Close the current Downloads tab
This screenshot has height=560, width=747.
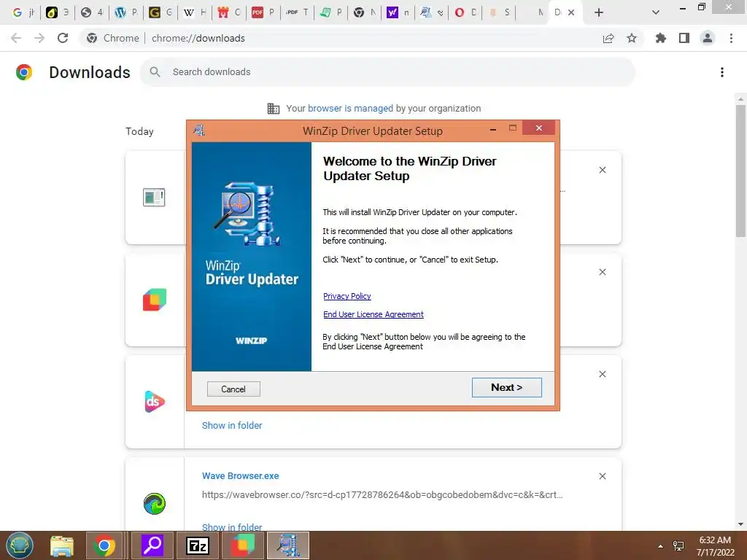tap(571, 12)
